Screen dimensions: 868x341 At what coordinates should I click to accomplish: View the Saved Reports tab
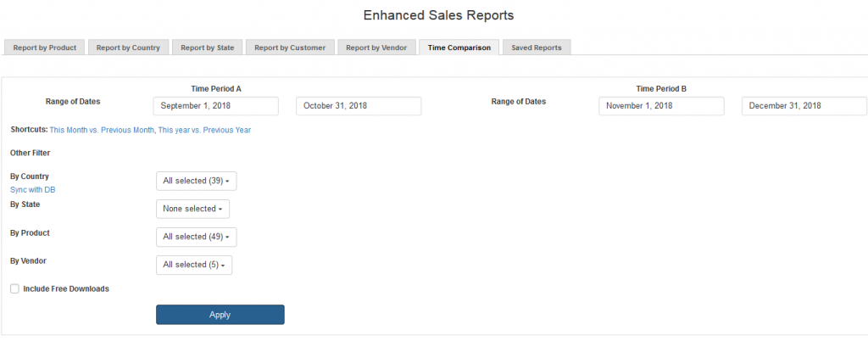click(536, 48)
